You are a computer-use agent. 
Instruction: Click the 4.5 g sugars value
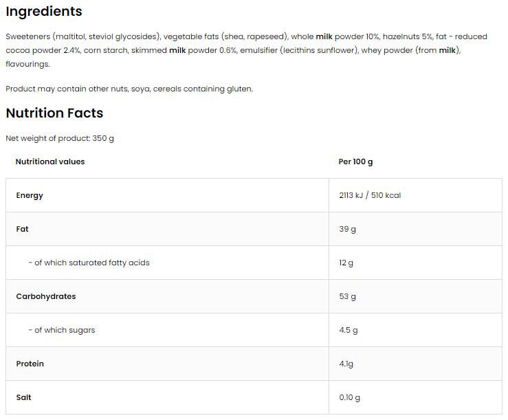(349, 330)
